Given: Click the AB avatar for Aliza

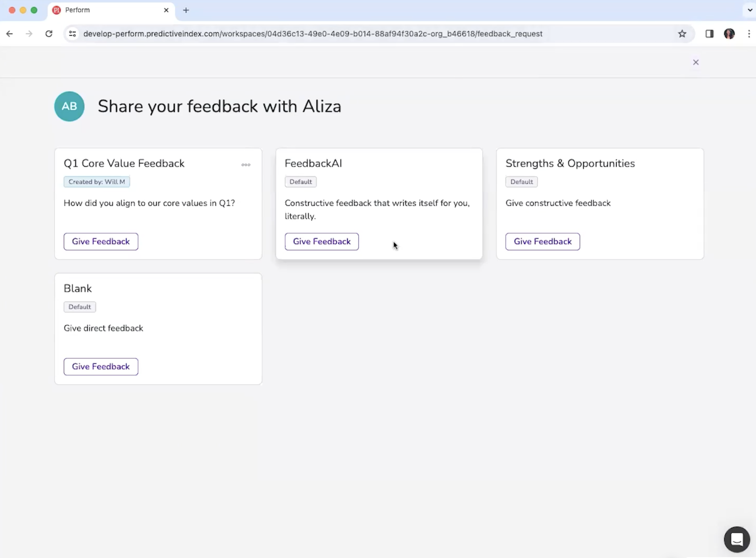Looking at the screenshot, I should (x=69, y=106).
